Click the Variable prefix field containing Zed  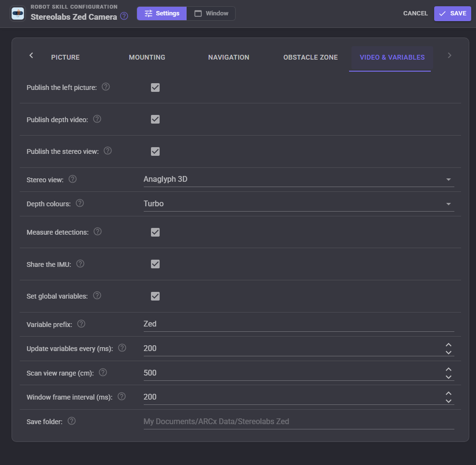(x=299, y=324)
